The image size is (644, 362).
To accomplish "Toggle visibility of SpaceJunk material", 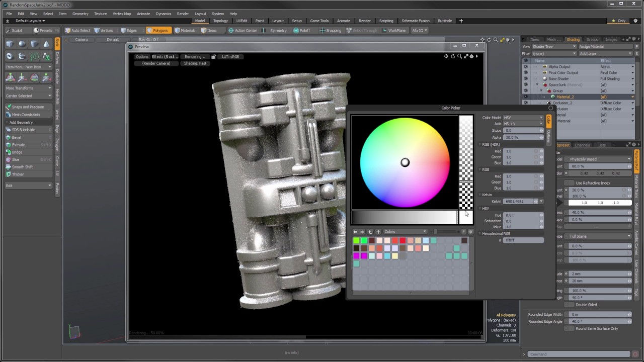I will coord(526,84).
